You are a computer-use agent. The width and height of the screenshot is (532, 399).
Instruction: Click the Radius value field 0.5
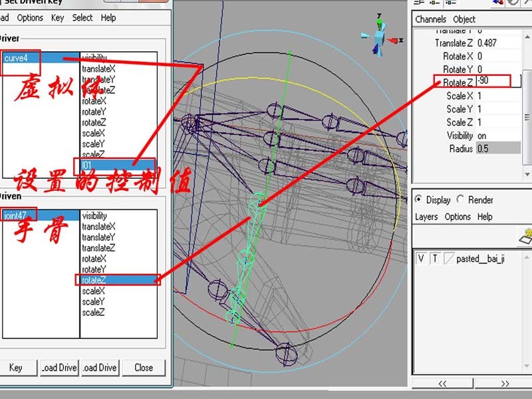(498, 148)
